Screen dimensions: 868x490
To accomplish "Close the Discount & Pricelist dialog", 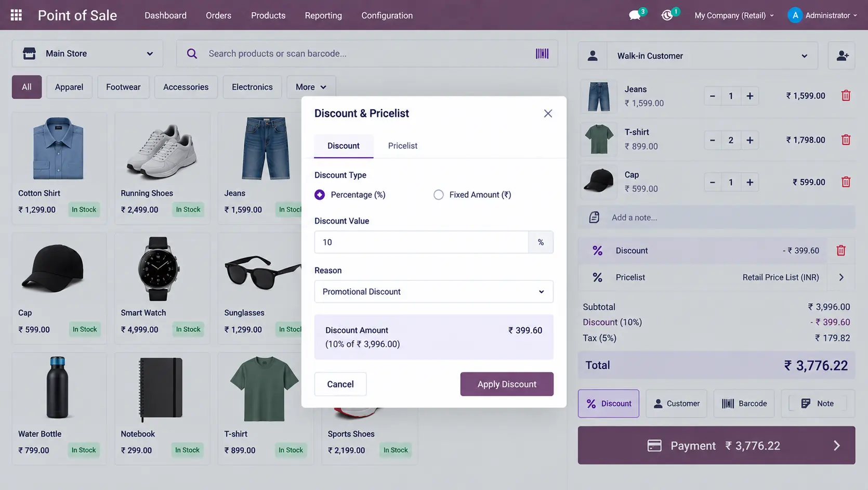I will coord(548,113).
